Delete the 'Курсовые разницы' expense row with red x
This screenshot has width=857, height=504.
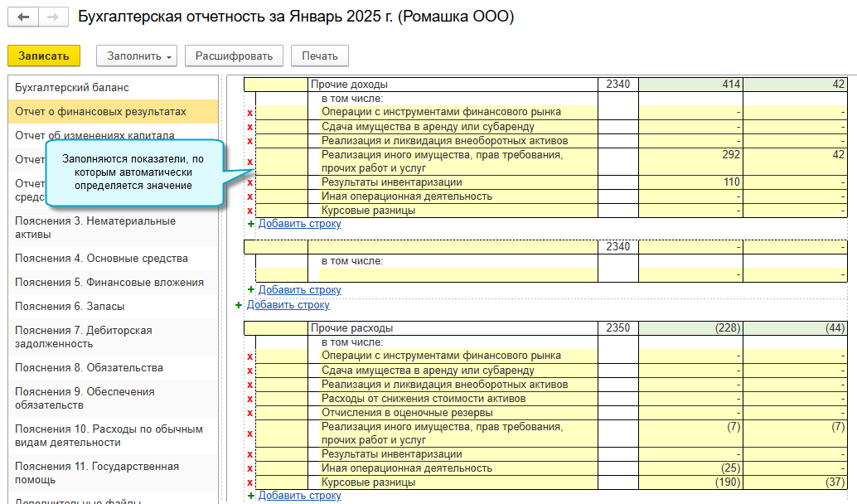click(249, 482)
